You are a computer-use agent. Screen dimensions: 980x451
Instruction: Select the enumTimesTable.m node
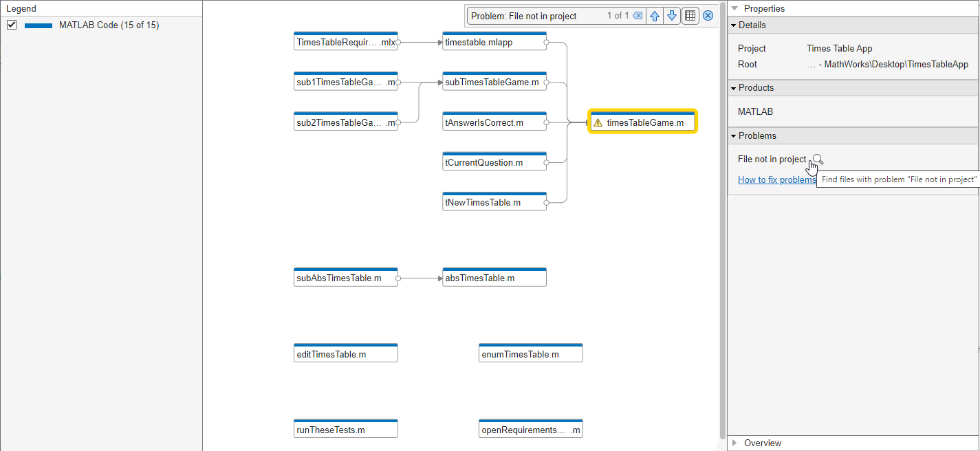[x=531, y=353]
